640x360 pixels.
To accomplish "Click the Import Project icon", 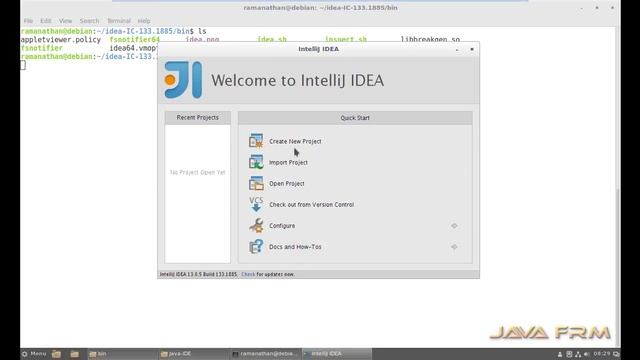I will [x=256, y=162].
